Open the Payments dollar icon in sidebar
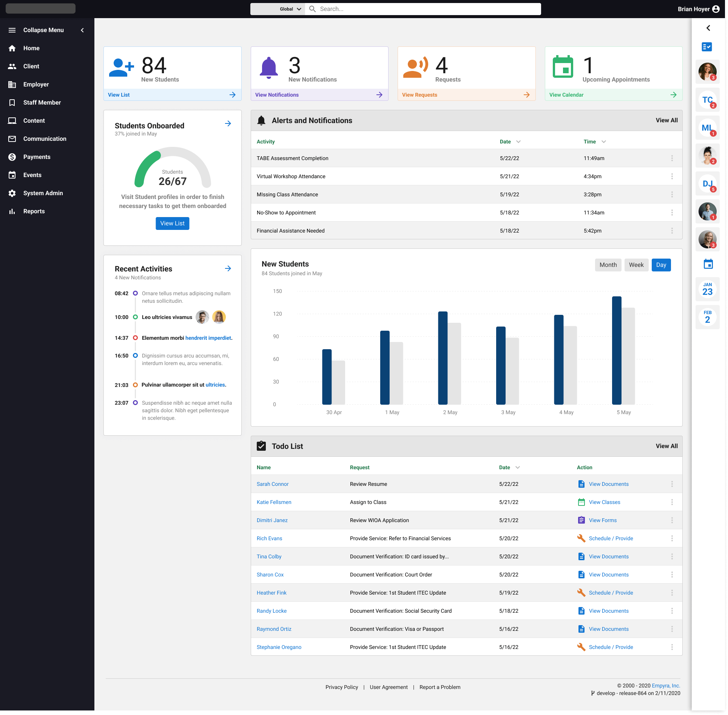The width and height of the screenshot is (728, 715). (12, 157)
